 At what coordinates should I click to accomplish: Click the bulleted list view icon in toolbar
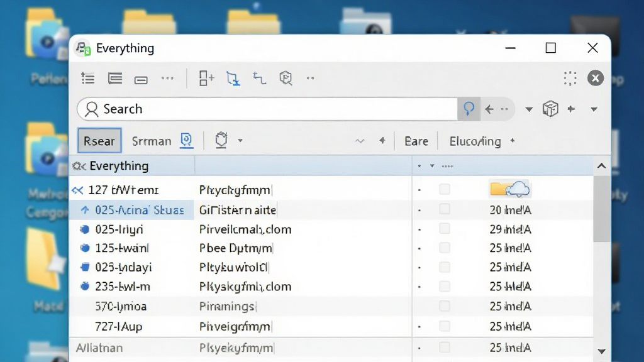coord(88,78)
